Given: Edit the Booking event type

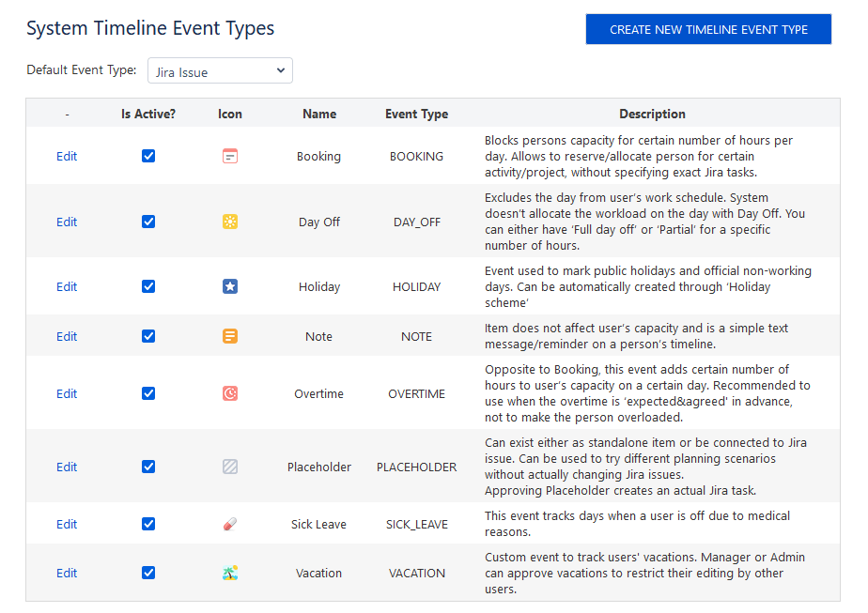Looking at the screenshot, I should [x=67, y=156].
